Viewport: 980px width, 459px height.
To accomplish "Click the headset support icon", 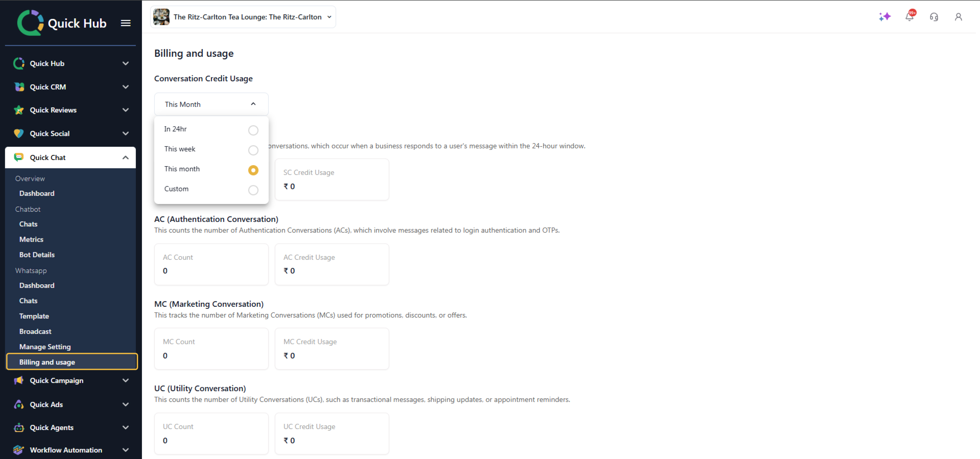I will point(934,17).
